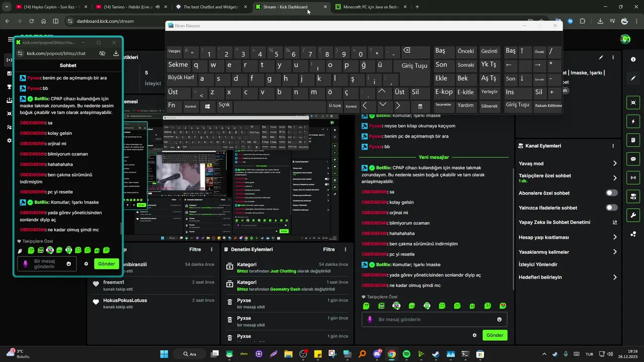Screen dimensions: 644x362
Task: Click the crossed-eye icon in popout address bar
Action: click(x=102, y=53)
